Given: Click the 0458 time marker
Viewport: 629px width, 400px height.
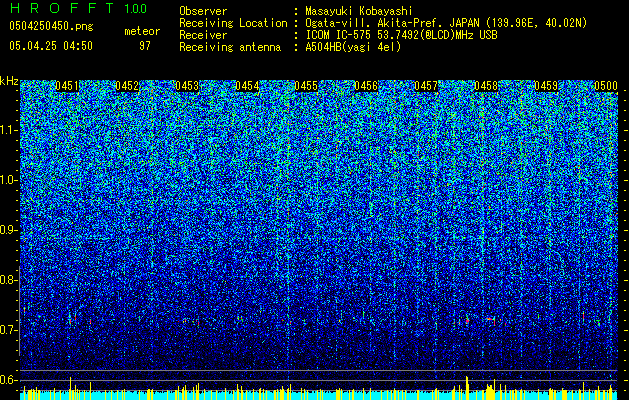Looking at the screenshot, I should pyautogui.click(x=486, y=86).
